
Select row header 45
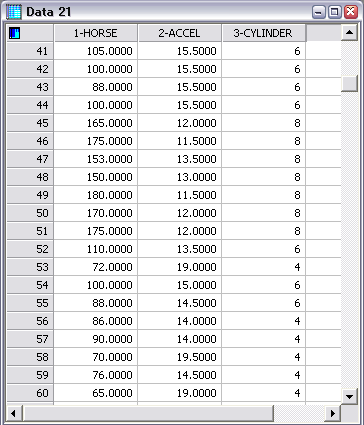click(x=30, y=123)
